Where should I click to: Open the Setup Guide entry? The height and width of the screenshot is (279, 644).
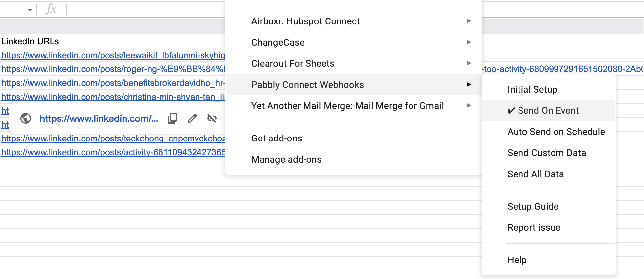(x=549, y=206)
